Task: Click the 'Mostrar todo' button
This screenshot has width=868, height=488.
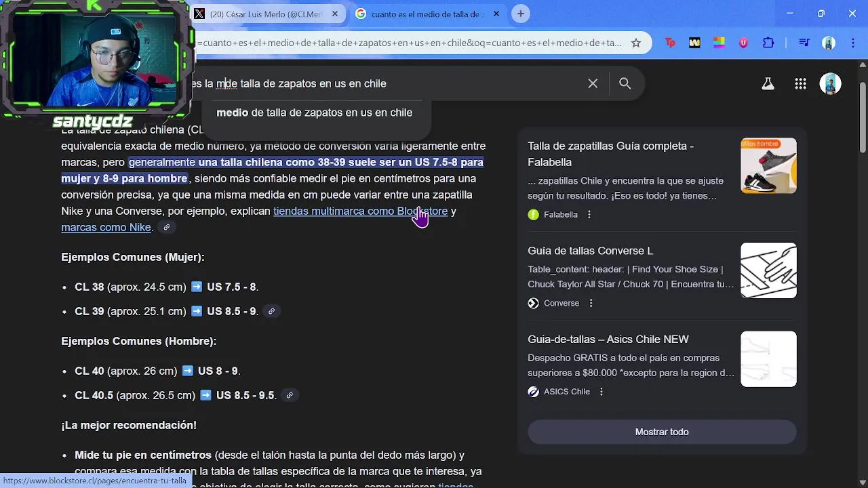Action: [x=662, y=432]
